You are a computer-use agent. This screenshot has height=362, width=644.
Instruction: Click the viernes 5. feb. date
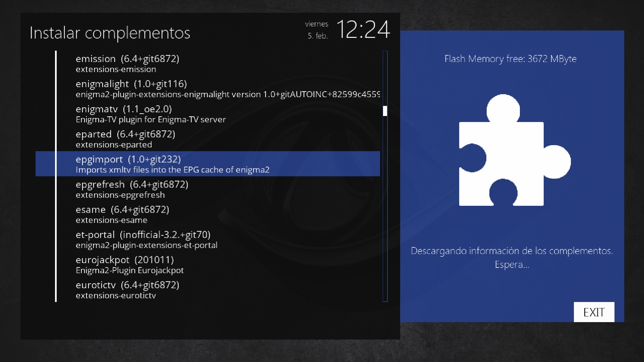[317, 30]
